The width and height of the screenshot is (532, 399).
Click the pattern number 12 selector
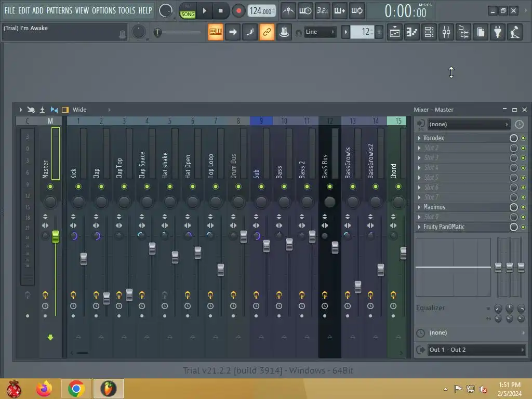point(362,32)
